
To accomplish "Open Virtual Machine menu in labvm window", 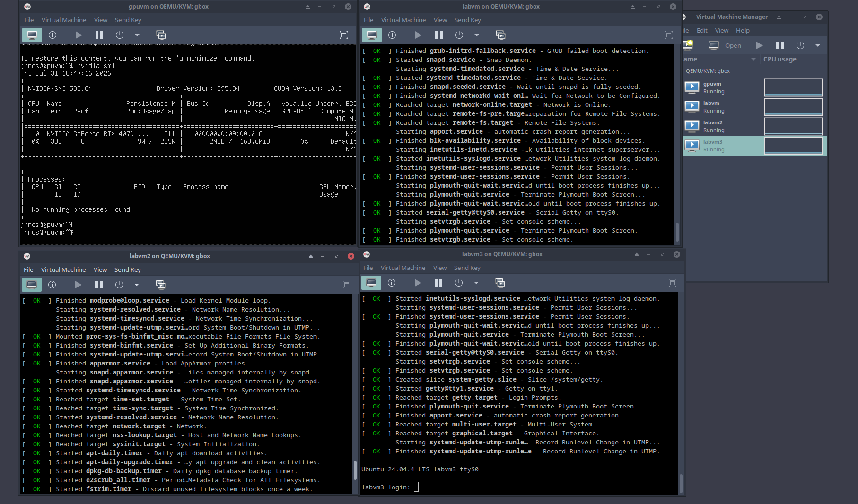I will tap(403, 20).
